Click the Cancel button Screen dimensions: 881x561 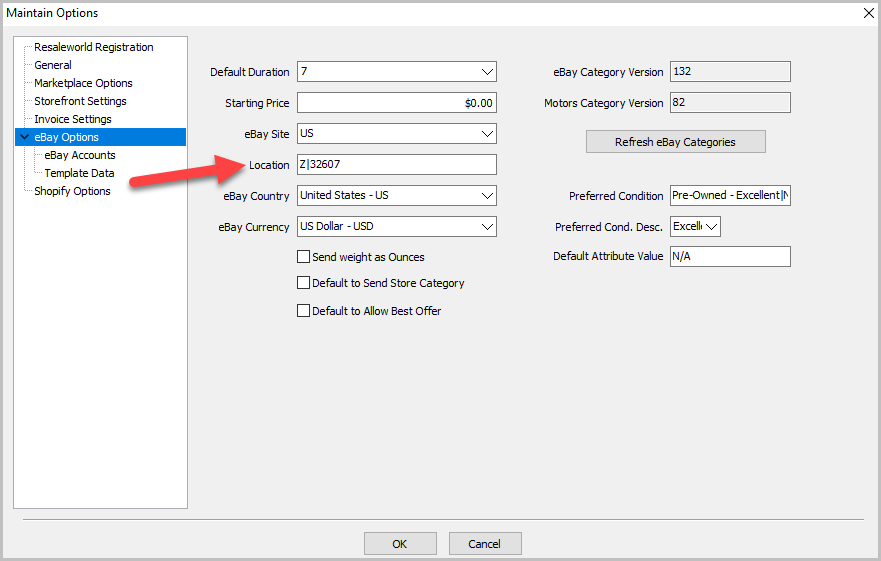485,544
